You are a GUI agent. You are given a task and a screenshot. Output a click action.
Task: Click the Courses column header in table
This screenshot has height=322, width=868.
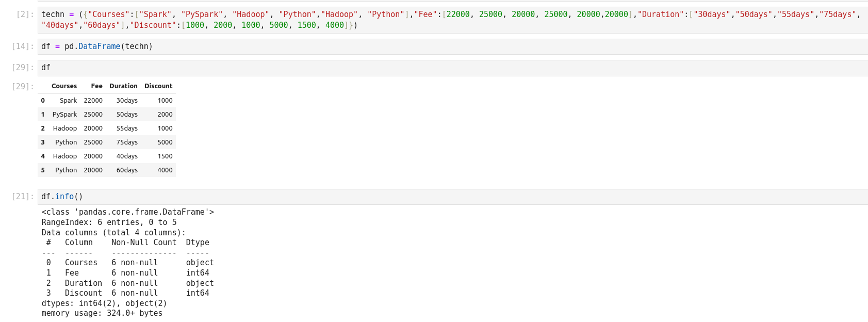(64, 86)
